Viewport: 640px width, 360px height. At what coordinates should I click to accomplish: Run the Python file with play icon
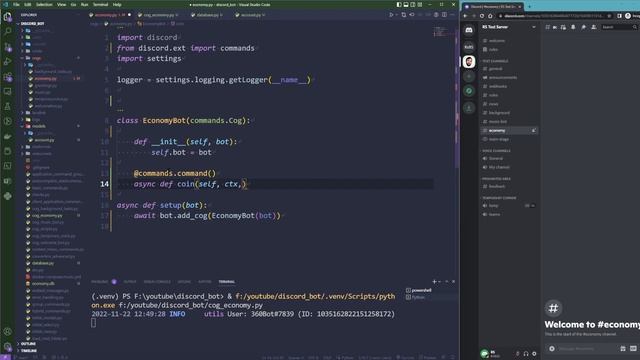[391, 15]
